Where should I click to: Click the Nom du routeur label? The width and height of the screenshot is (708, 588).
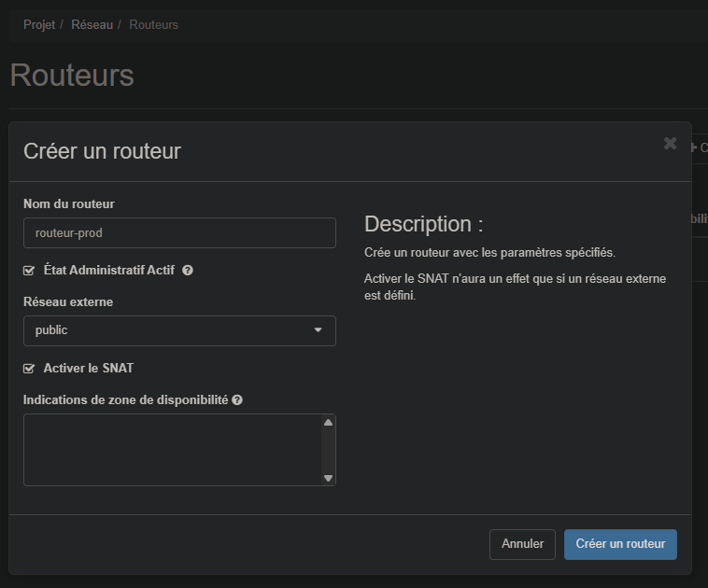tap(69, 204)
